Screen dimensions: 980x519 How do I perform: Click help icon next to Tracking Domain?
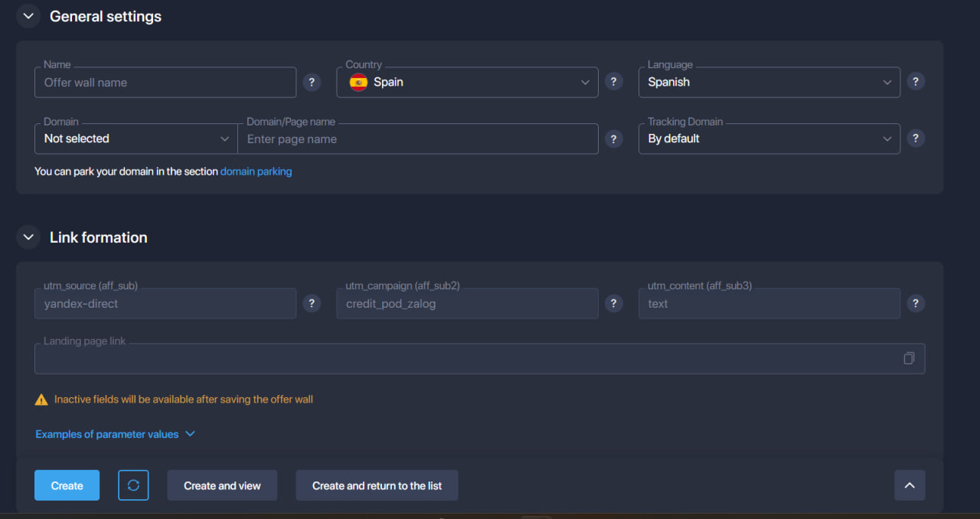click(915, 139)
